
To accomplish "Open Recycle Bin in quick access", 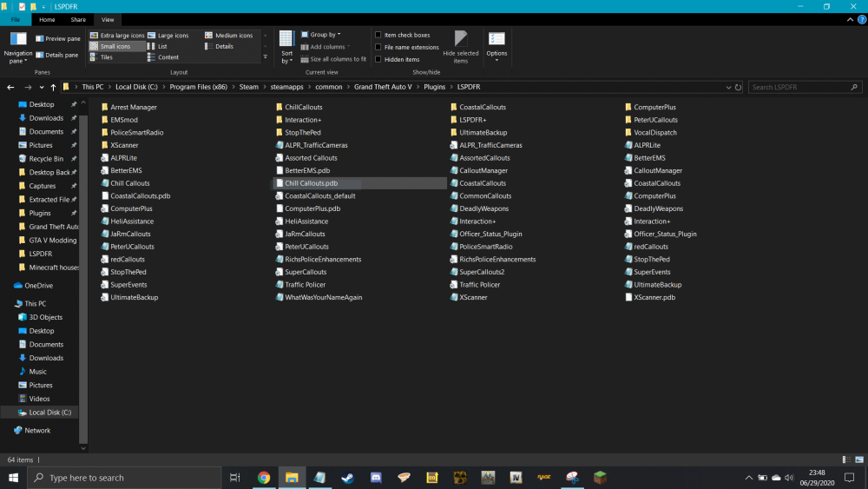I will (x=41, y=158).
